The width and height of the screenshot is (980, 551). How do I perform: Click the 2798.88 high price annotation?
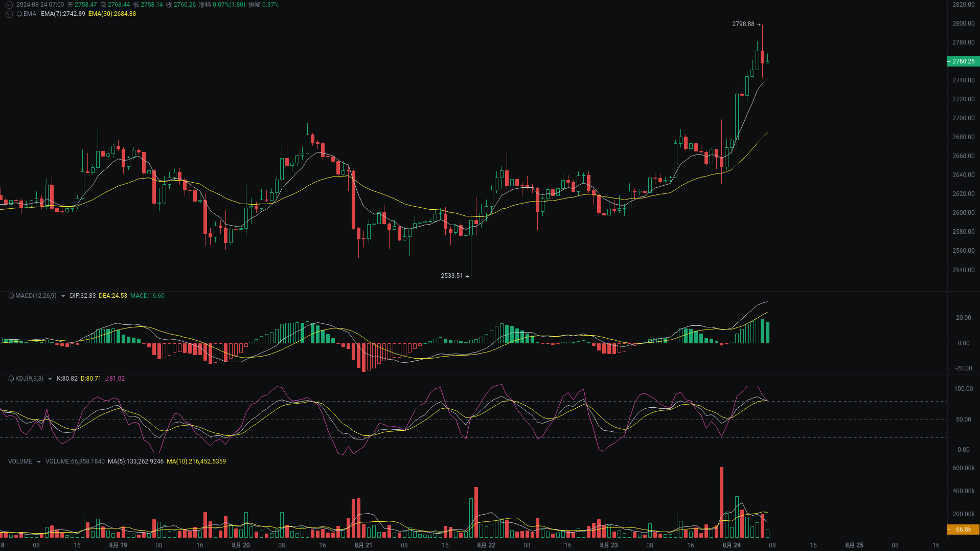click(x=744, y=24)
